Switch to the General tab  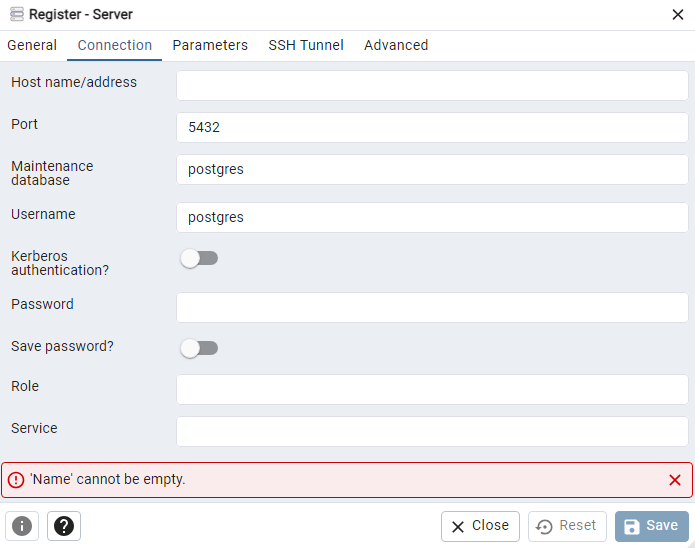(x=32, y=45)
